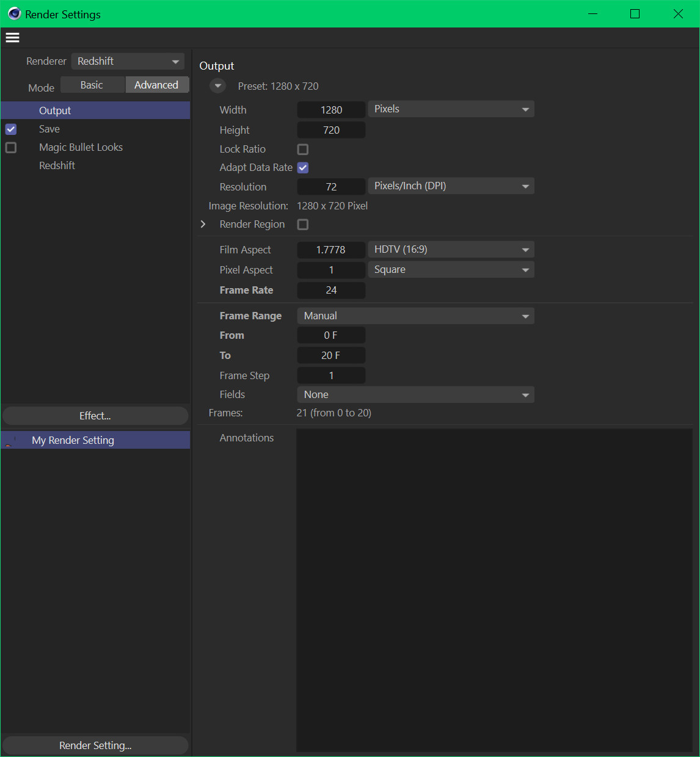
Task: Open the Frame Range dropdown set to Manual
Action: point(416,316)
